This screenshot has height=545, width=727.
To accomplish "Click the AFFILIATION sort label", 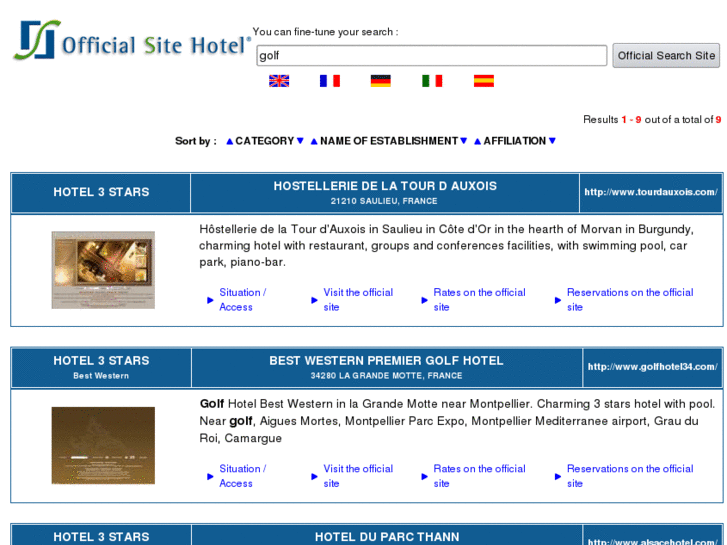I will (x=515, y=141).
